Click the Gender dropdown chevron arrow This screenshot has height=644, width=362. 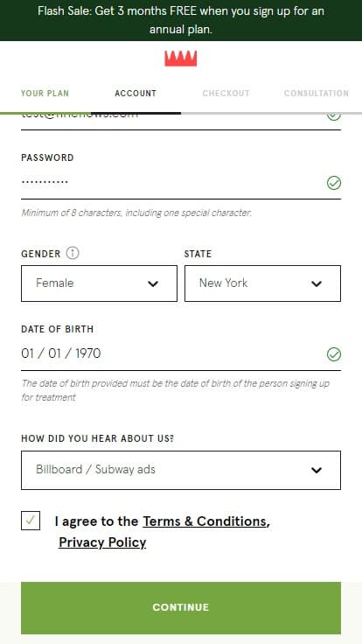(153, 283)
